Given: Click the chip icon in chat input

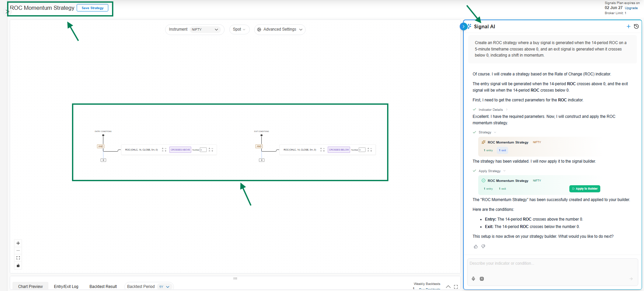Looking at the screenshot, I should 482,279.
